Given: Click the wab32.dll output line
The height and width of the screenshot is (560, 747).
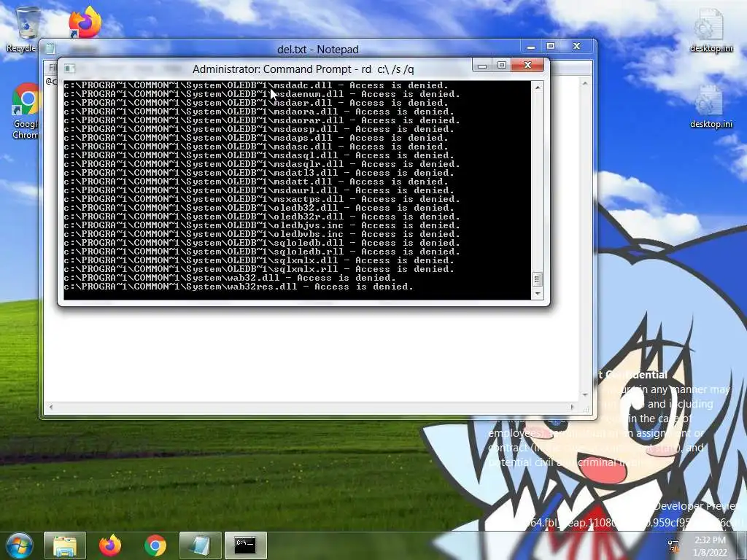Looking at the screenshot, I should [x=230, y=278].
